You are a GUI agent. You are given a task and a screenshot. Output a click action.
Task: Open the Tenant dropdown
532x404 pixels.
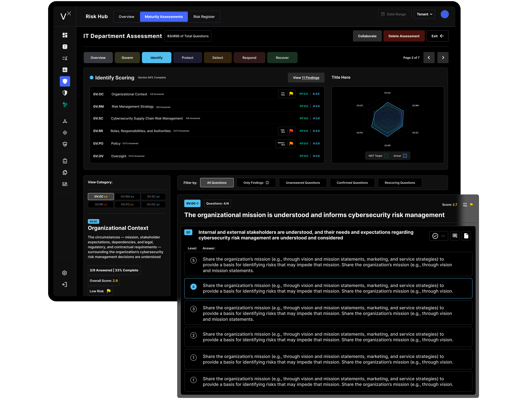pos(424,14)
